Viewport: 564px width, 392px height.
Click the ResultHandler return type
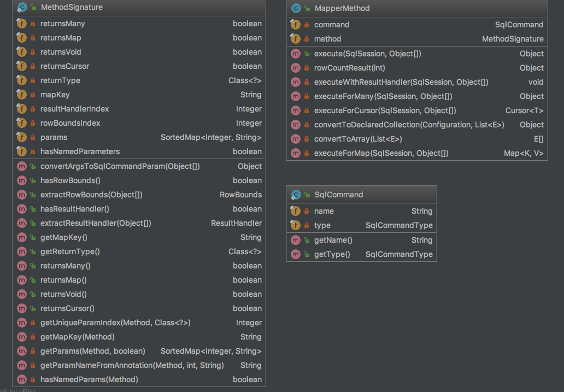click(236, 223)
